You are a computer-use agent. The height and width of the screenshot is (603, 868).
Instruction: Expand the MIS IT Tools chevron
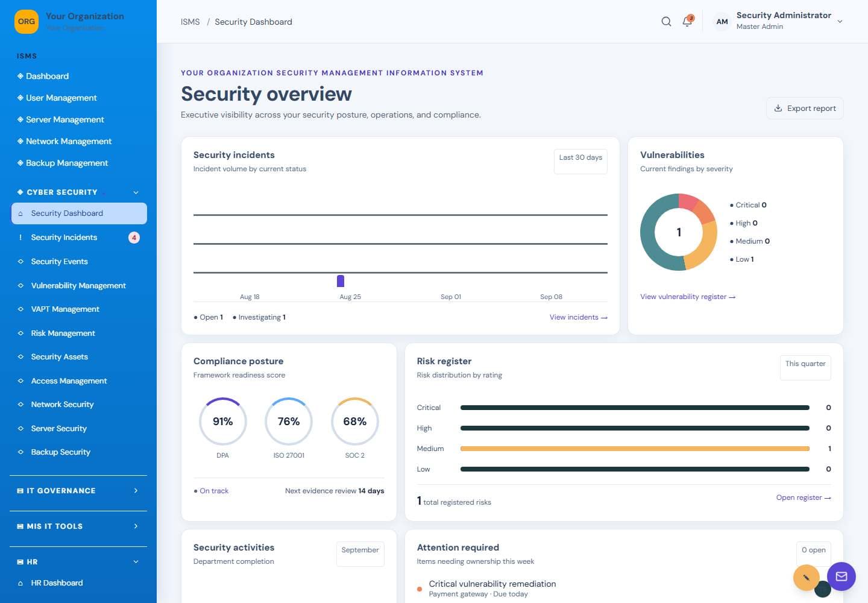click(136, 526)
